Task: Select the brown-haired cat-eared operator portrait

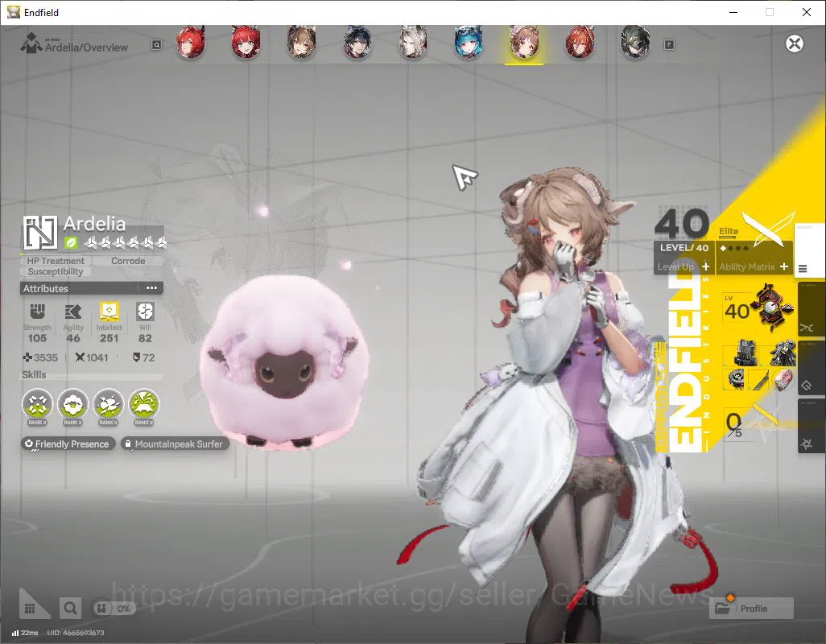Action: tap(301, 42)
